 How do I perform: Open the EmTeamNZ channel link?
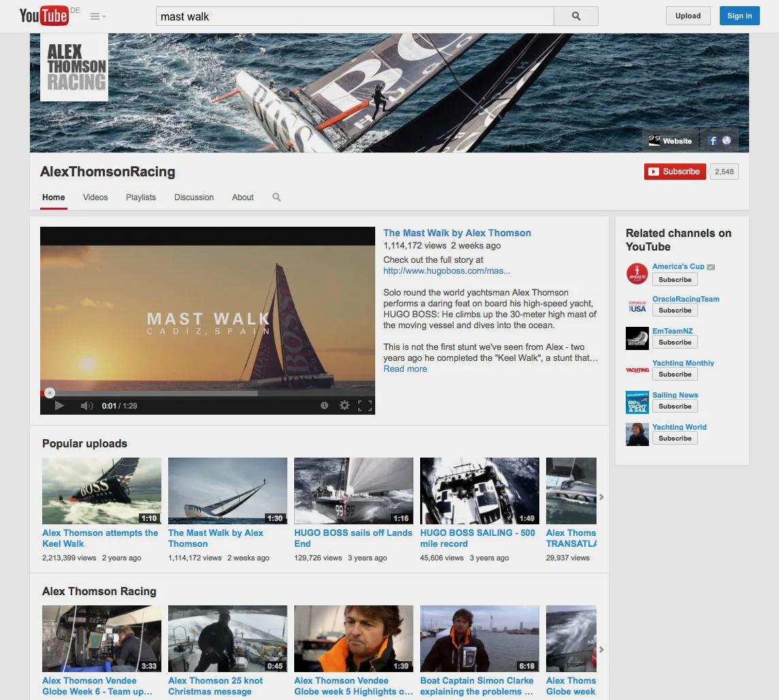pyautogui.click(x=672, y=331)
